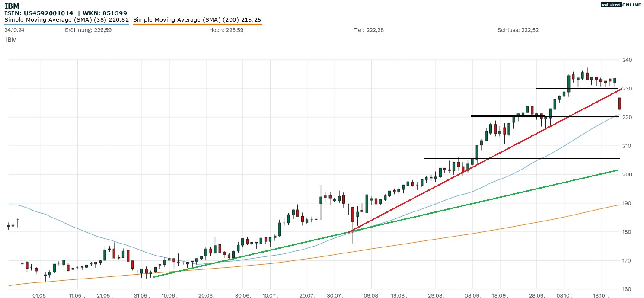This screenshot has width=644, height=298.
Task: Click the Eröffnung: 226,59 value
Action: pyautogui.click(x=88, y=30)
